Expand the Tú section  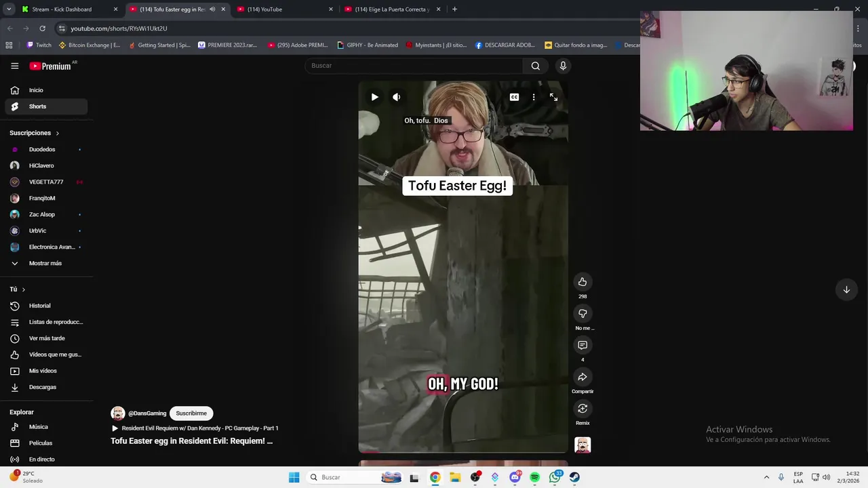click(x=18, y=289)
